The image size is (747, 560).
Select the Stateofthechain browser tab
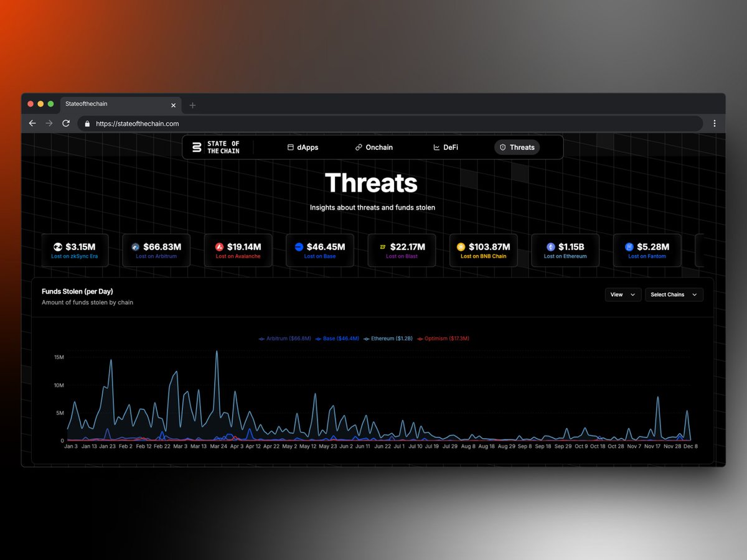[121, 105]
